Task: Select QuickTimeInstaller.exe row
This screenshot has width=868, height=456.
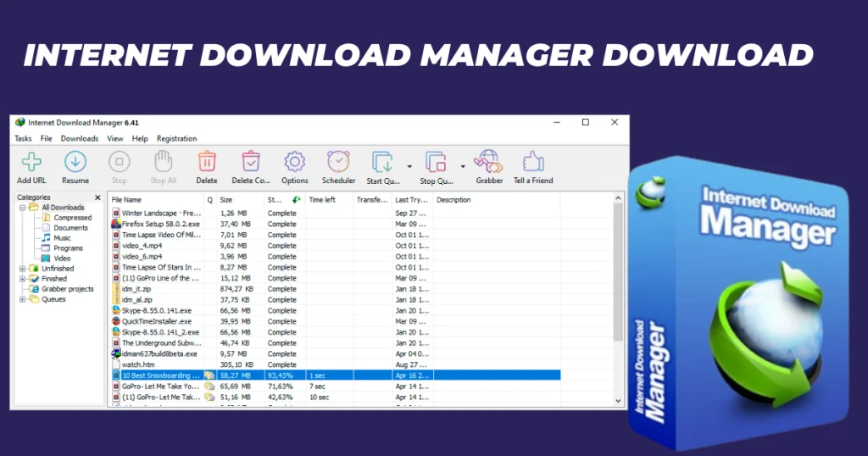Action: coord(334,321)
